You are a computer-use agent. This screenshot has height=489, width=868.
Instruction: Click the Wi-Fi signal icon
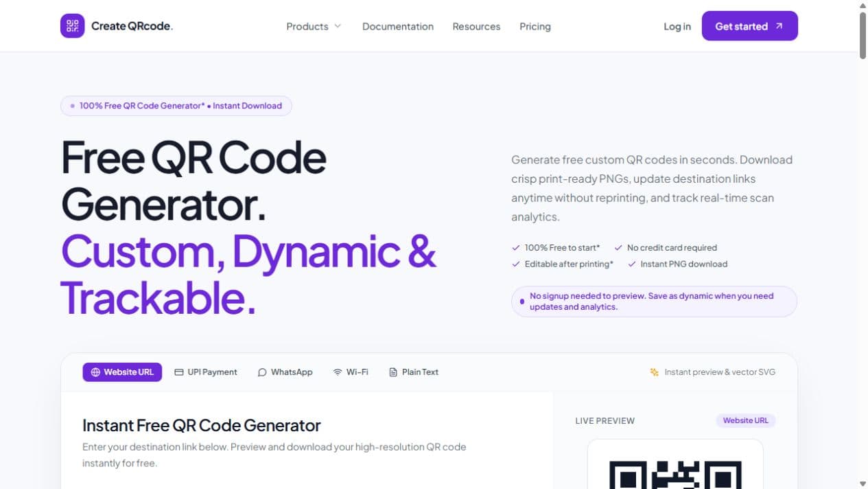click(338, 372)
